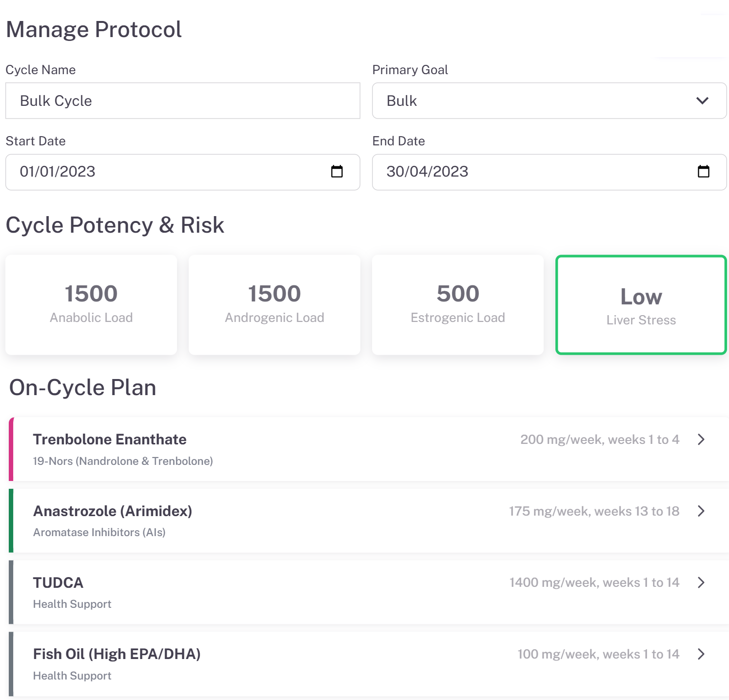The image size is (729, 700).
Task: Select the Androgenic Load card
Action: pyautogui.click(x=275, y=304)
